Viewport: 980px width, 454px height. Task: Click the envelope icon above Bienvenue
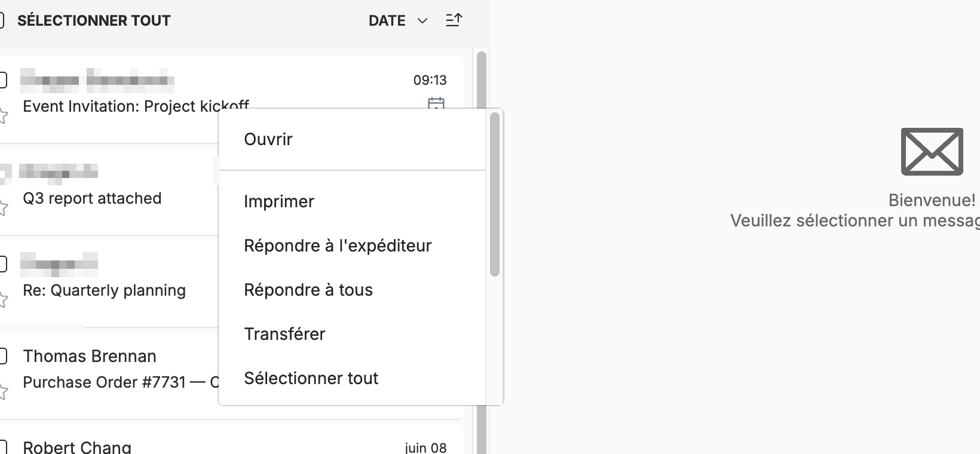tap(932, 152)
